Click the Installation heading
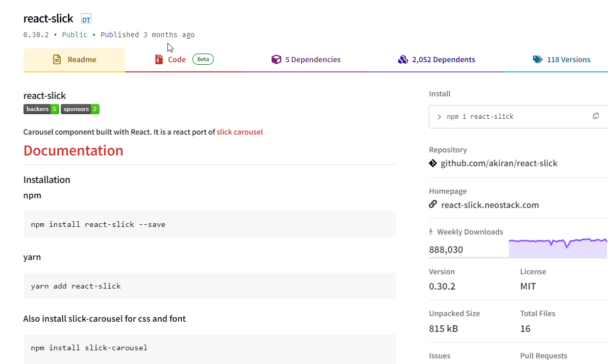Viewport: 608px width, 364px height. point(46,179)
